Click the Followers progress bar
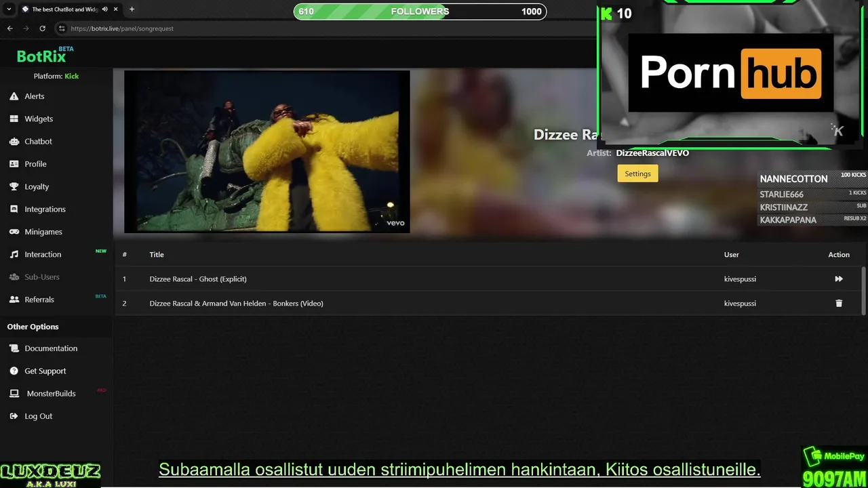868x488 pixels. pos(420,12)
